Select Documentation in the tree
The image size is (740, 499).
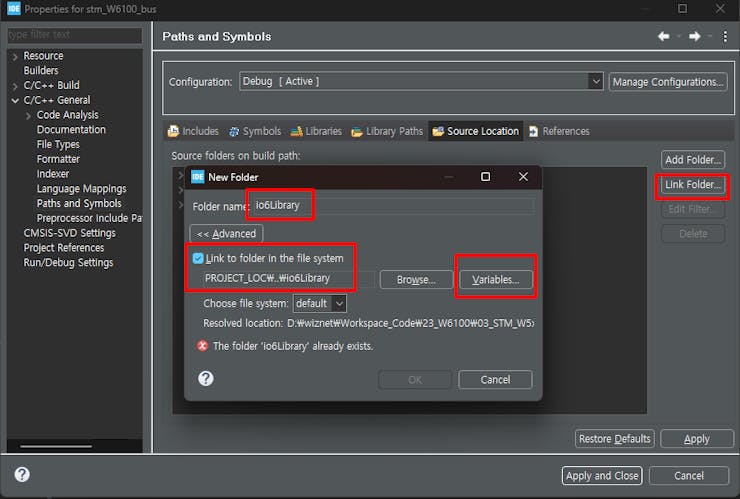click(x=71, y=129)
